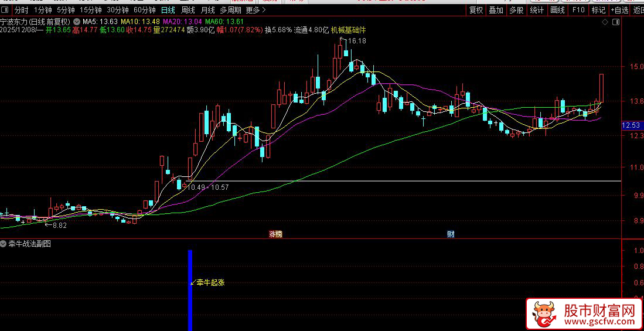Switch to the 周线 chart
The image size is (644, 331).
point(188,10)
